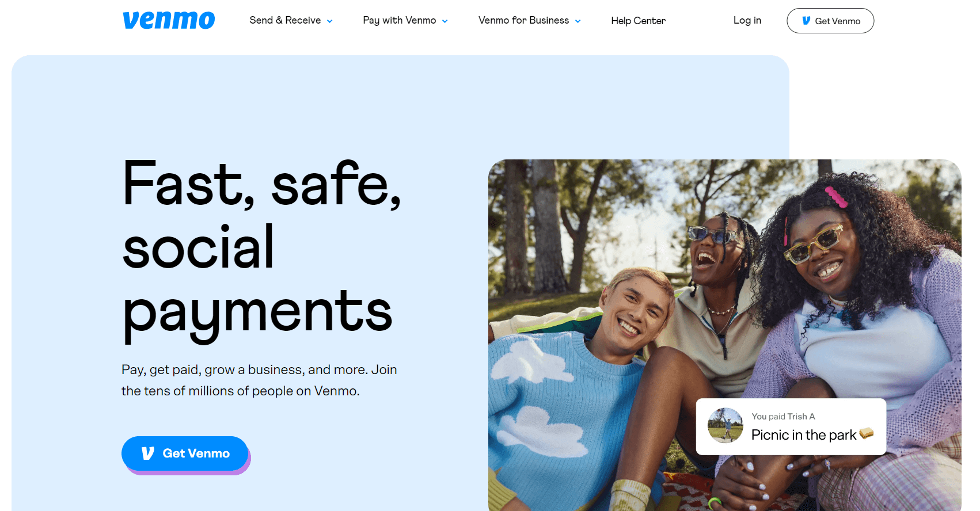Viewport: 980px width, 511px height.
Task: Click the 'You paid Trish A' payment card
Action: (x=791, y=426)
